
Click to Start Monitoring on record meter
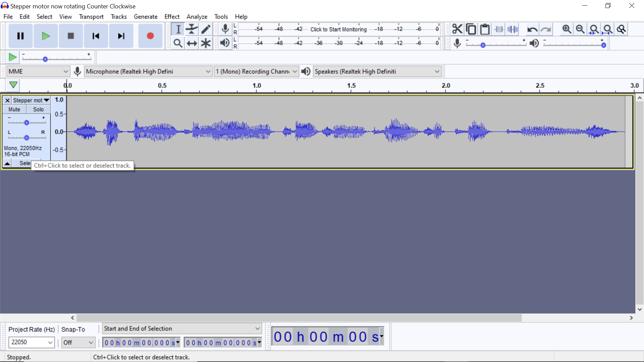(338, 29)
